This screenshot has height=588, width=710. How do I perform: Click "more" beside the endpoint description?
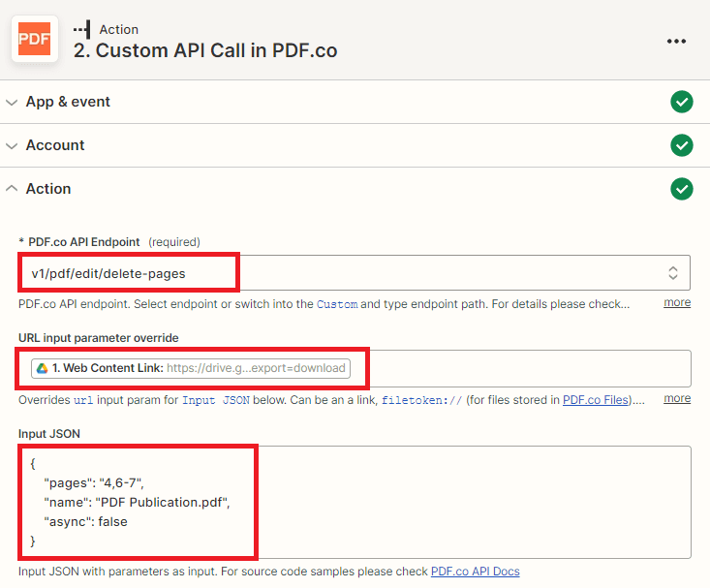[x=677, y=302]
